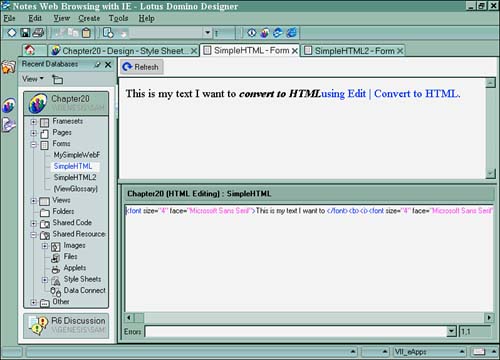Collapse the Forms tree node
Image resolution: width=500 pixels, height=360 pixels.
(34, 144)
